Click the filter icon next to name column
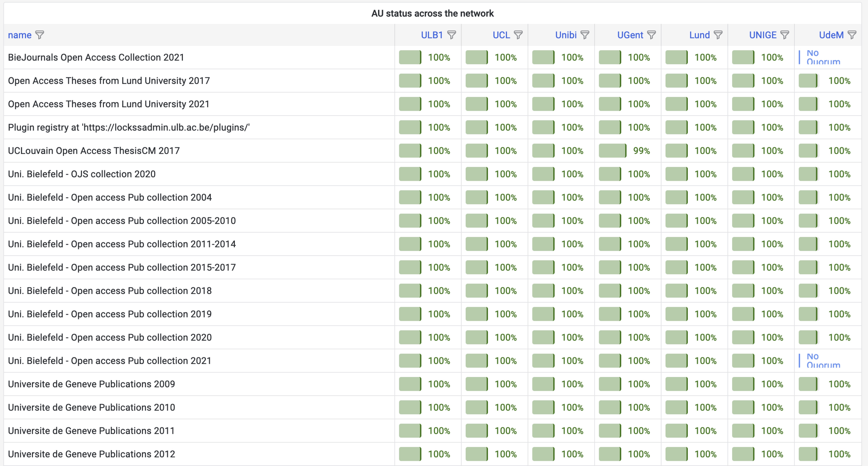The image size is (868, 466). (40, 35)
